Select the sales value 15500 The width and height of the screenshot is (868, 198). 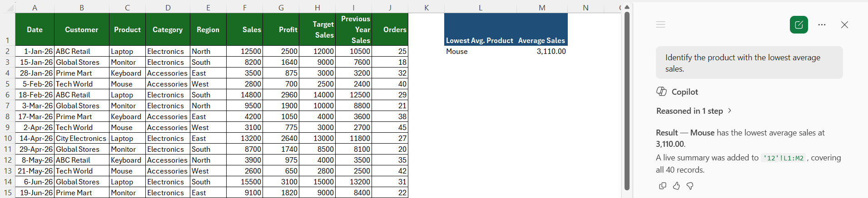[244, 182]
